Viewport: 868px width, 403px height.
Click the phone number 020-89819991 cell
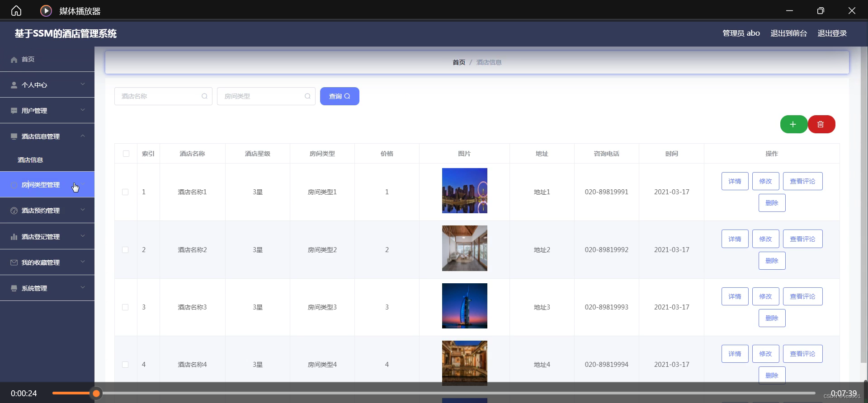coord(607,192)
